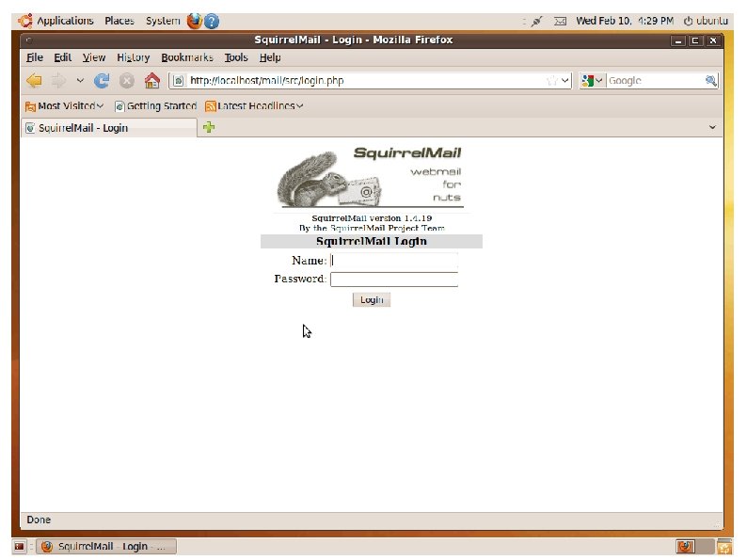The image size is (747, 560).
Task: Open the search engine selector dropdown
Action: pos(592,81)
